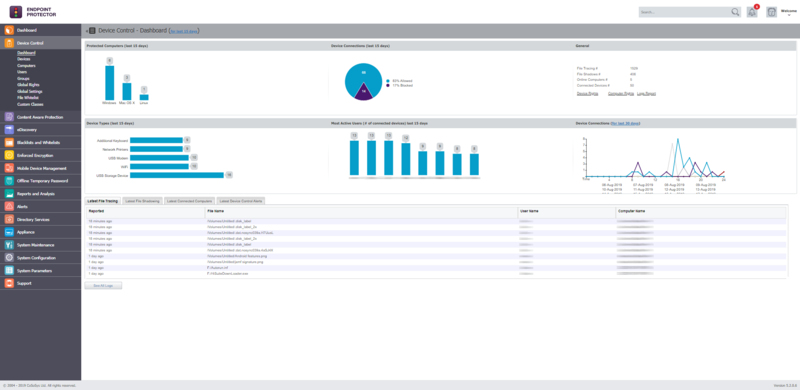Viewport: 800px width, 390px height.
Task: Sort by the File Name column header
Action: [x=361, y=211]
